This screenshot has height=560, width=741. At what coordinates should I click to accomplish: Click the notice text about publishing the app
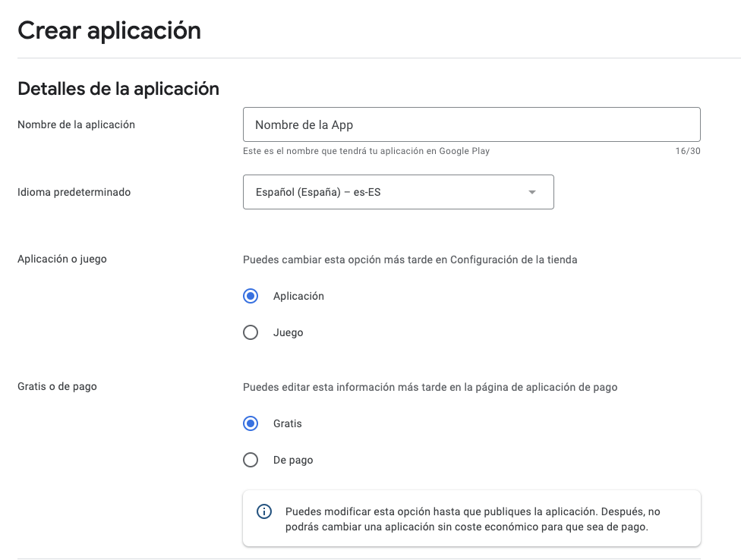click(472, 519)
